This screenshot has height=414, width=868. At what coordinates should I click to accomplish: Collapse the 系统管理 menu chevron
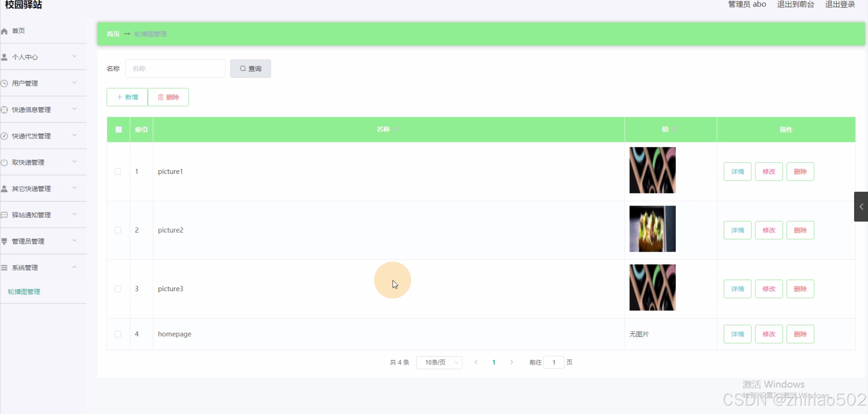coord(74,267)
